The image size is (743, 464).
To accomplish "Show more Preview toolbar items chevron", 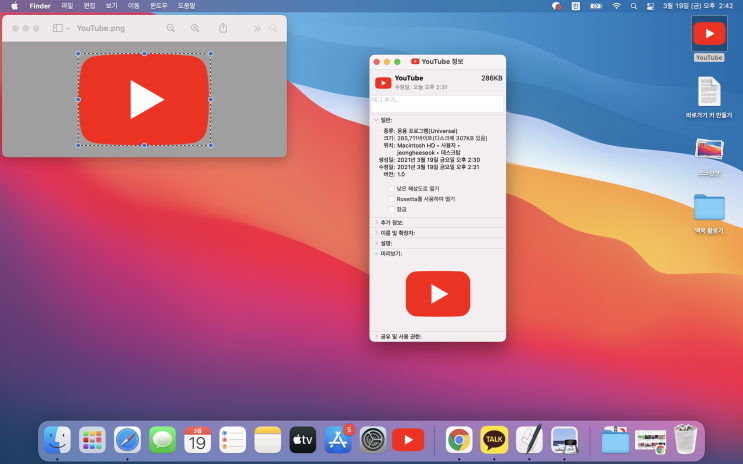I will pos(257,28).
